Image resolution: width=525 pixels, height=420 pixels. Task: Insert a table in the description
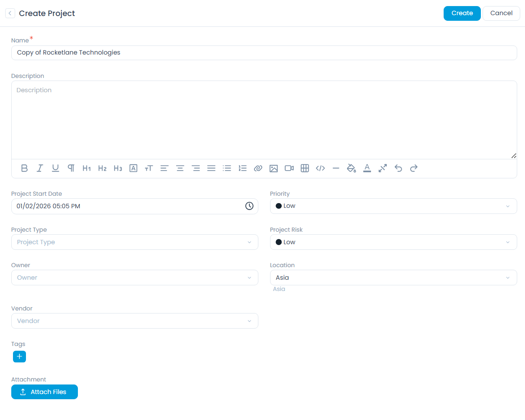coord(305,168)
